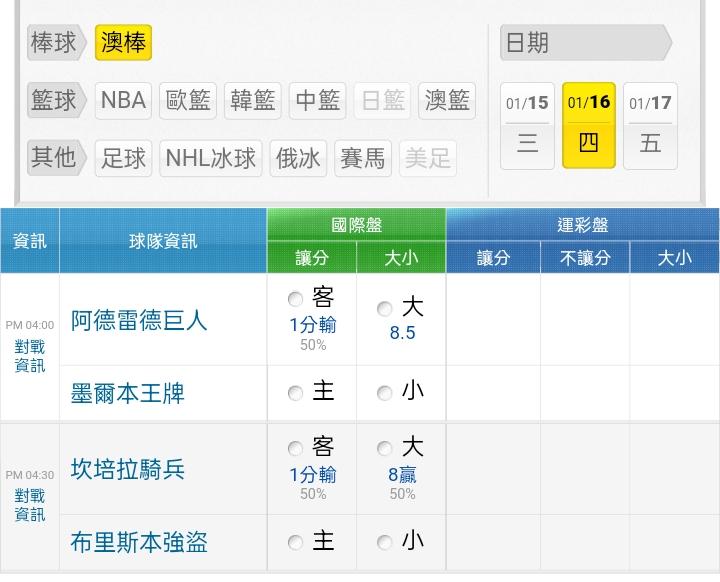Select 主 radio for 布里斯本強盜

[295, 543]
